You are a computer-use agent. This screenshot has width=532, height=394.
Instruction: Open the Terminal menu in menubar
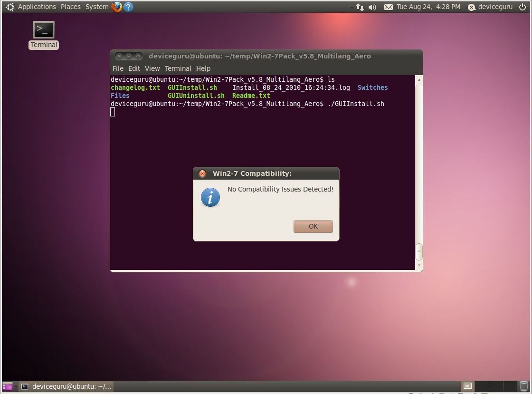click(178, 68)
